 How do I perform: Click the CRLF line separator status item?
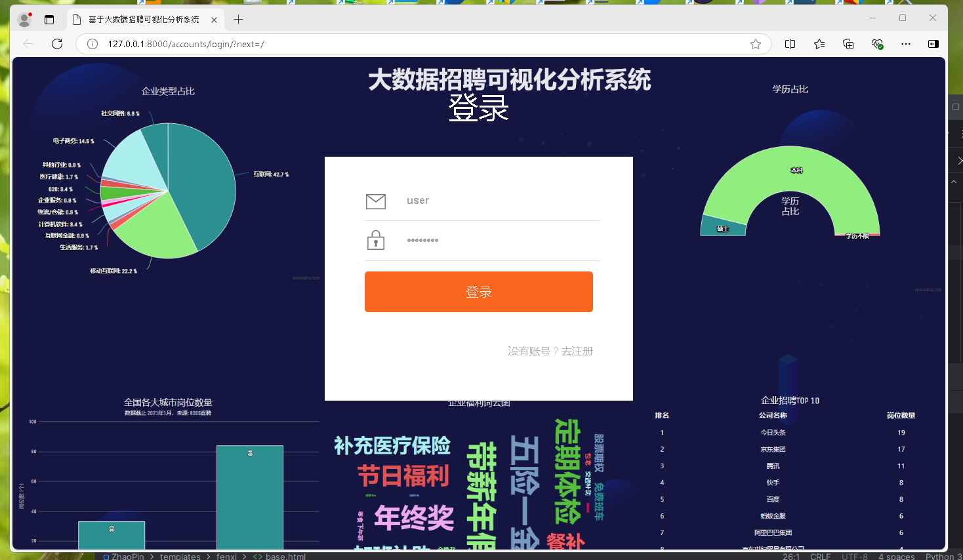(x=820, y=556)
